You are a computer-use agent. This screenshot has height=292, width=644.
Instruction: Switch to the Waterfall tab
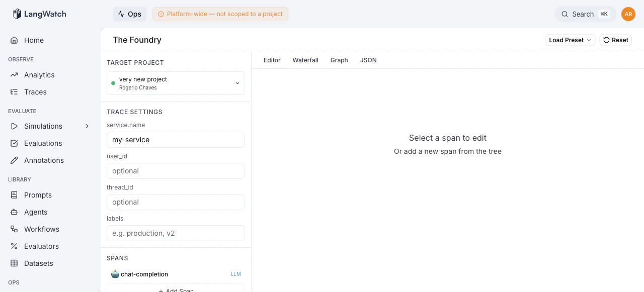click(x=305, y=60)
